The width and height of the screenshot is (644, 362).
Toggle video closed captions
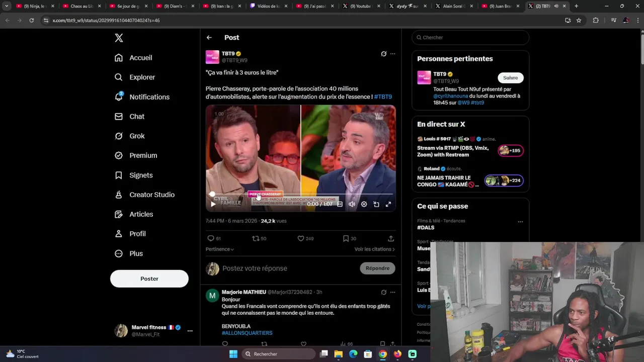[340, 204]
